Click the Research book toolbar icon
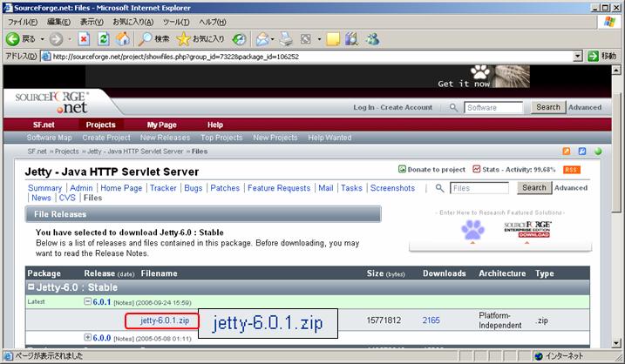This screenshot has height=364, width=625. (352, 38)
